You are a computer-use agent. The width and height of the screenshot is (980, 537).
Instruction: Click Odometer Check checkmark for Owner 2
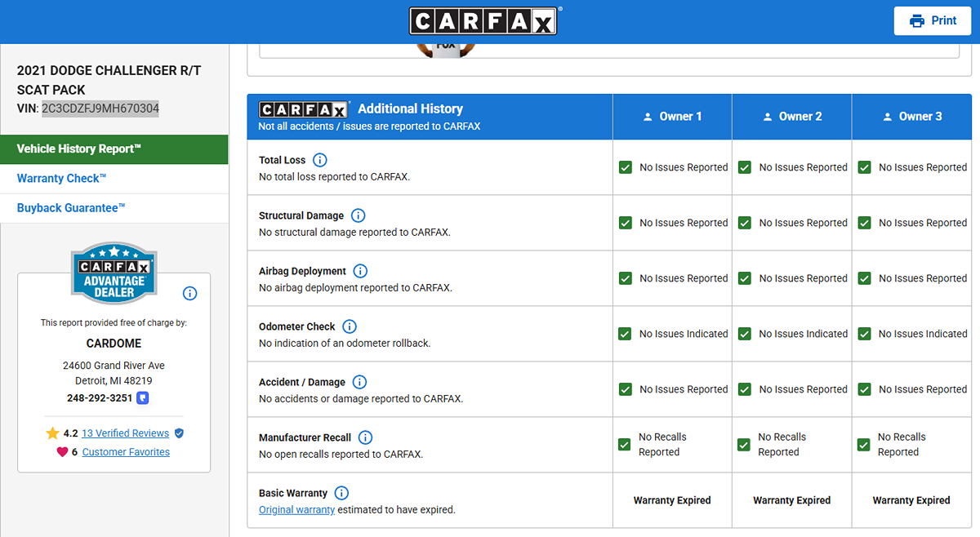pos(745,334)
